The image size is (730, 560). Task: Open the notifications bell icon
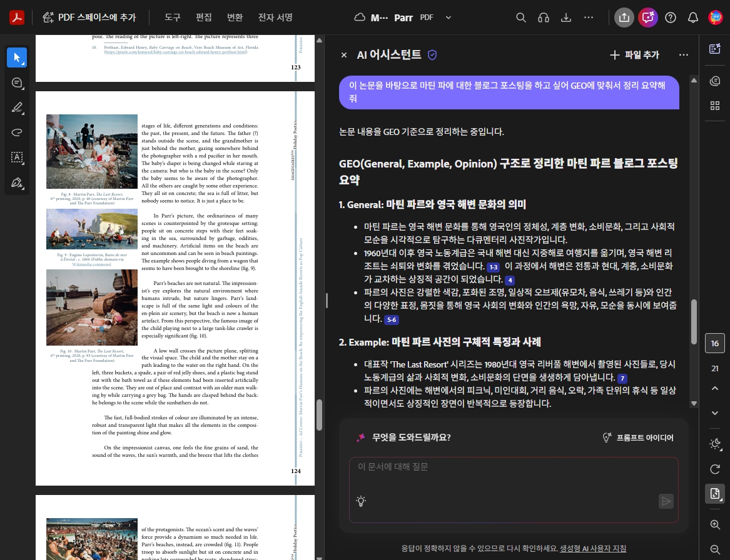[692, 17]
